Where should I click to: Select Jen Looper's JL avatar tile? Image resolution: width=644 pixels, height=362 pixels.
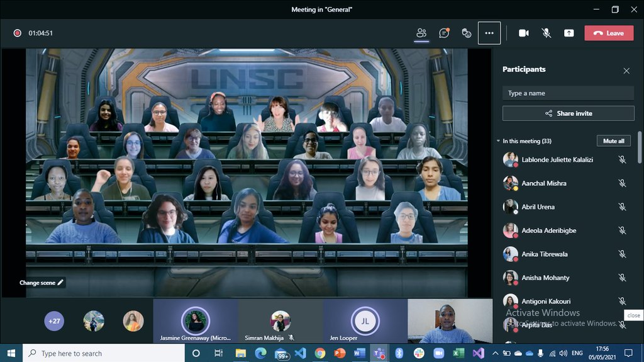point(365,321)
